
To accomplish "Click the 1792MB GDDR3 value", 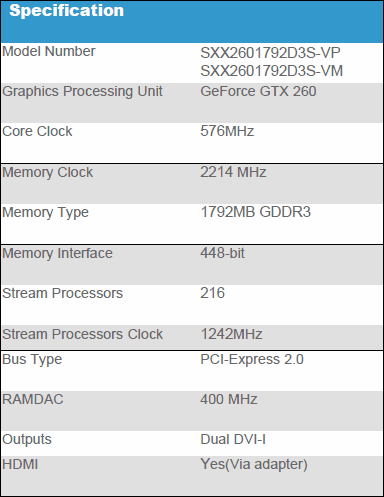I will 256,212.
